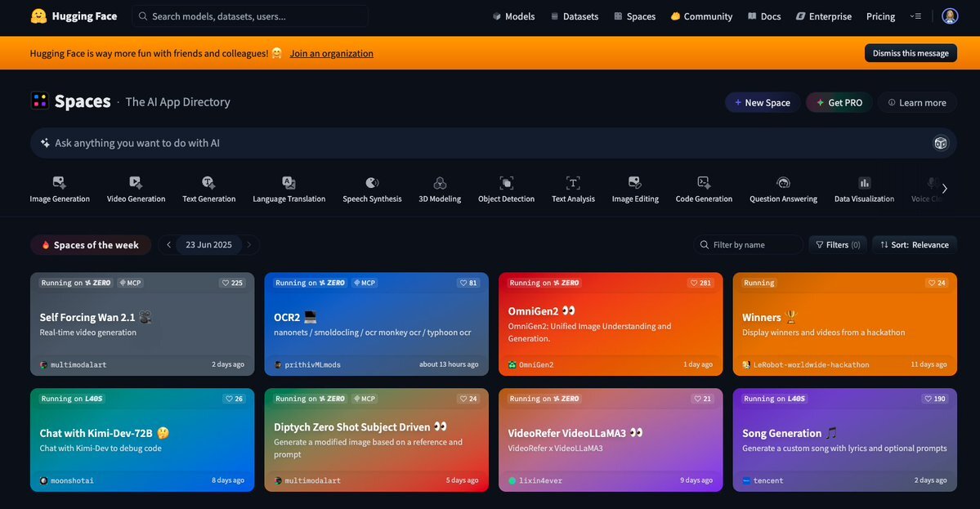980x509 pixels.
Task: Open Enterprise in the top navigation
Action: (x=824, y=16)
